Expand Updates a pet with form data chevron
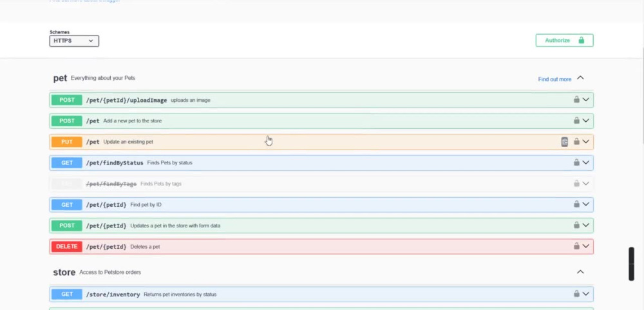This screenshot has width=644, height=310. [x=586, y=225]
